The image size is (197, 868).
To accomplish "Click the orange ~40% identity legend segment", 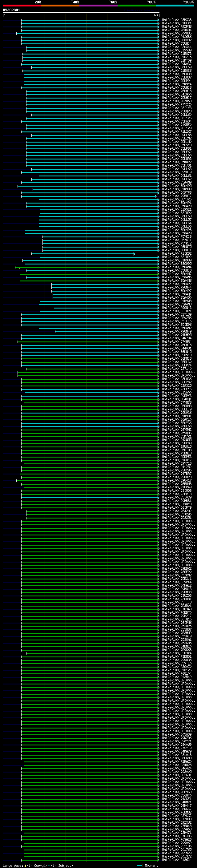I will (60, 6).
